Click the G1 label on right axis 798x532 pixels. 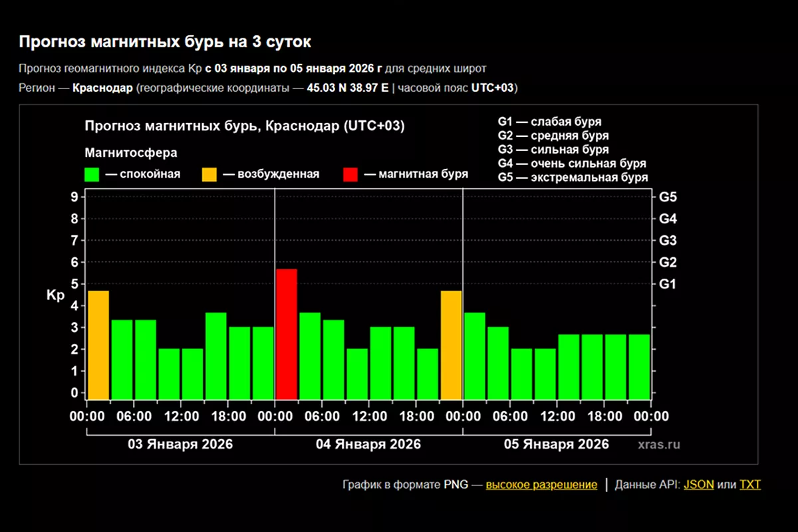(x=668, y=284)
